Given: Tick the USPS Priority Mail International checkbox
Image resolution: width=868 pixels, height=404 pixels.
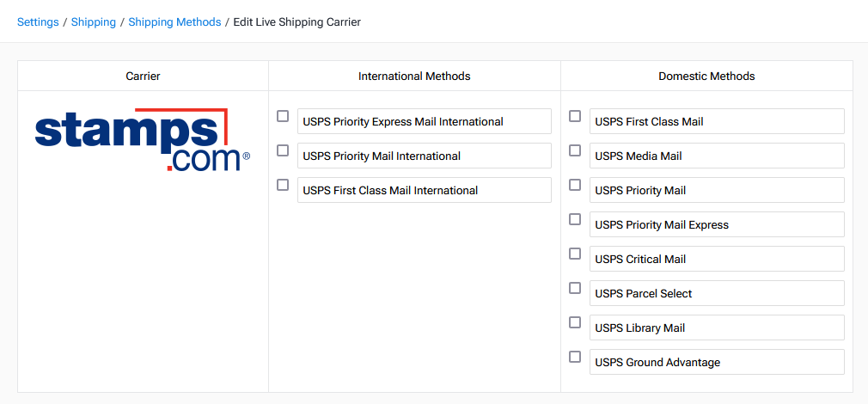Looking at the screenshot, I should coord(283,150).
